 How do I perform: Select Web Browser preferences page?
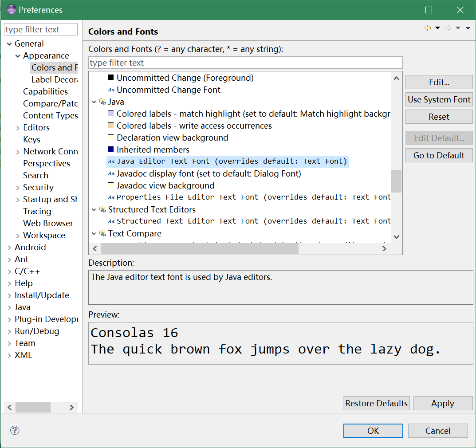(x=48, y=223)
